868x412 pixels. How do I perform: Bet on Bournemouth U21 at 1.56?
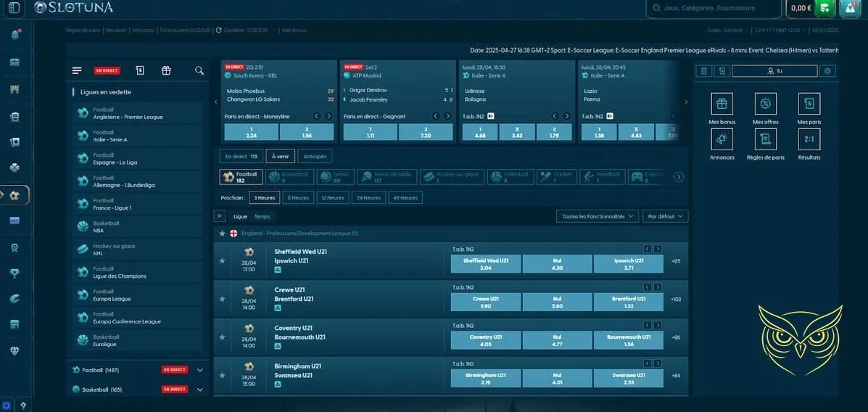pos(628,341)
